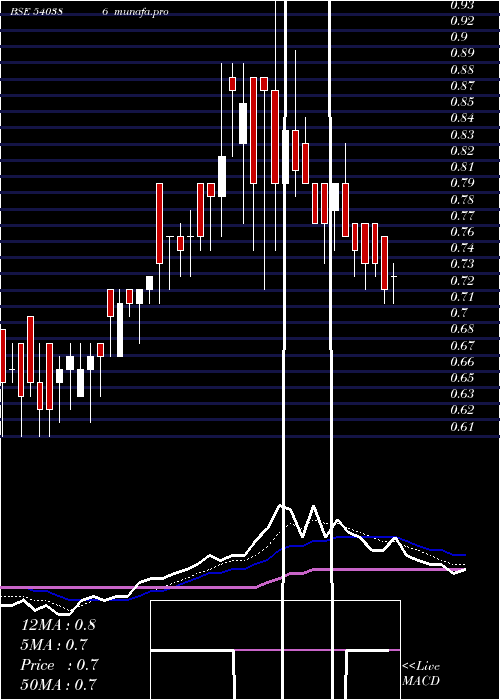Click the Price : 0.7 legend entry
The height and width of the screenshot is (700, 500).
[x=59, y=665]
